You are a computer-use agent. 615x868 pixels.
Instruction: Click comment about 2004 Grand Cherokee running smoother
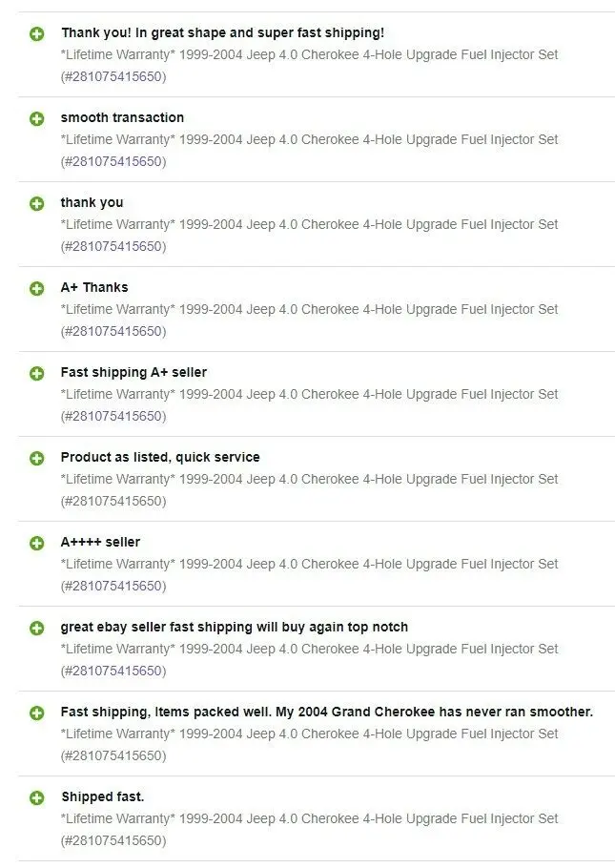click(326, 712)
